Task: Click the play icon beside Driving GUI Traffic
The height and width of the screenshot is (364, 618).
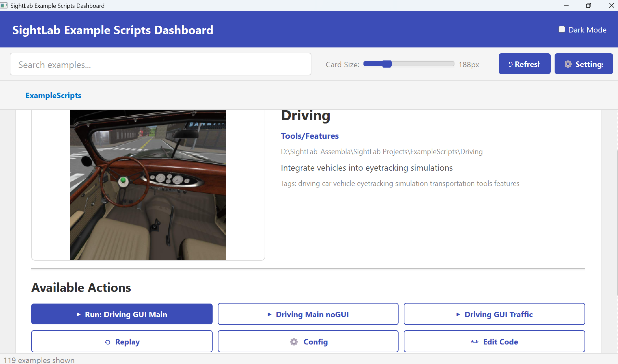Action: [458, 315]
